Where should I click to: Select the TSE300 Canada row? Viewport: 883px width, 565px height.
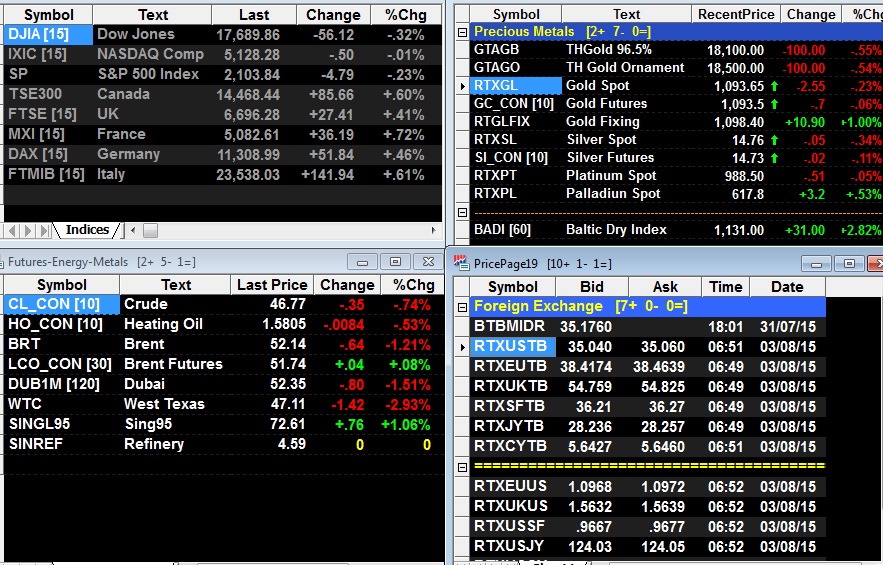223,95
